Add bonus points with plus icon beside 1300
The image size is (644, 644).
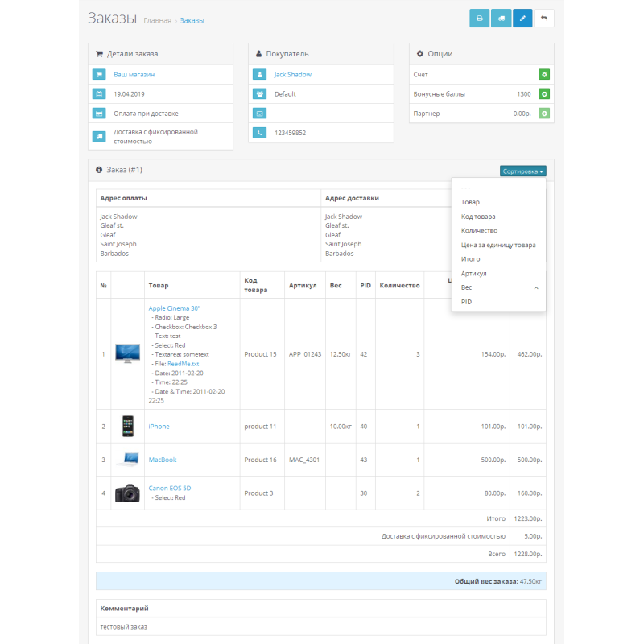click(x=543, y=93)
